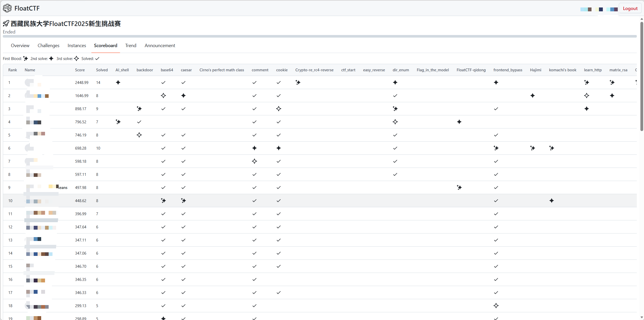This screenshot has width=644, height=320.
Task: Click the score 448.62 cell
Action: 81,201
